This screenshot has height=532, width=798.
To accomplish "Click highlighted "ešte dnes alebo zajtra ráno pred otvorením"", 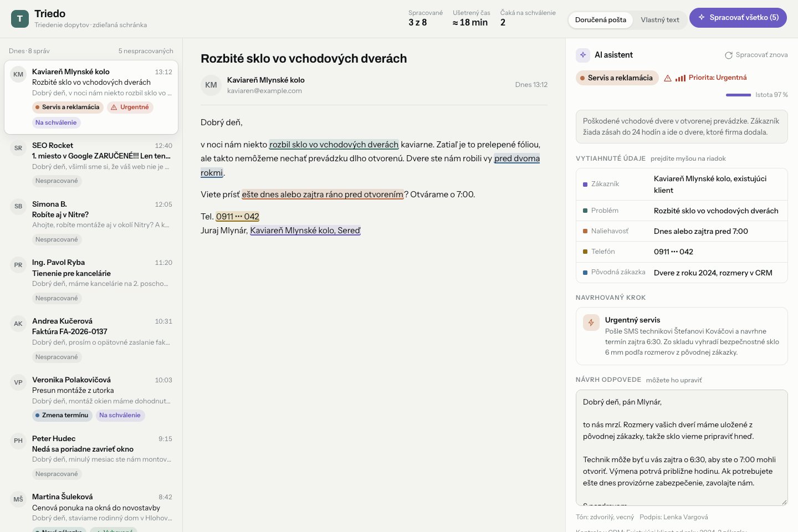I will [323, 195].
